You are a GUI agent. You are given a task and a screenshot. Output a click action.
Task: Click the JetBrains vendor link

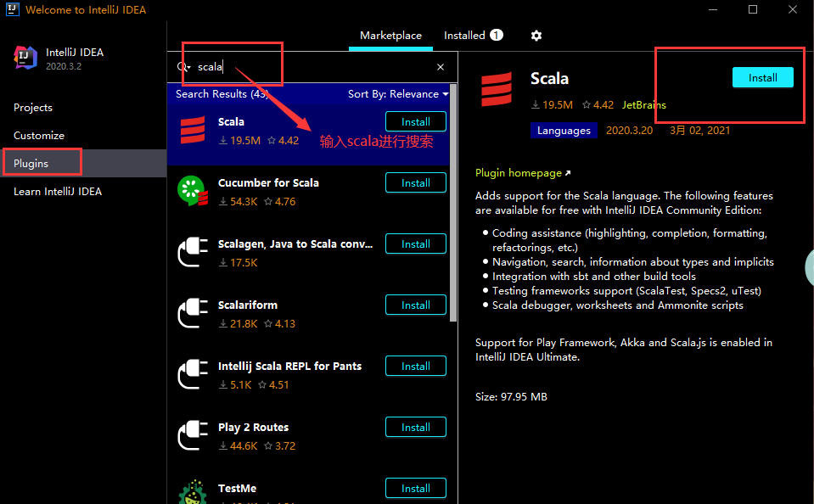pyautogui.click(x=643, y=105)
